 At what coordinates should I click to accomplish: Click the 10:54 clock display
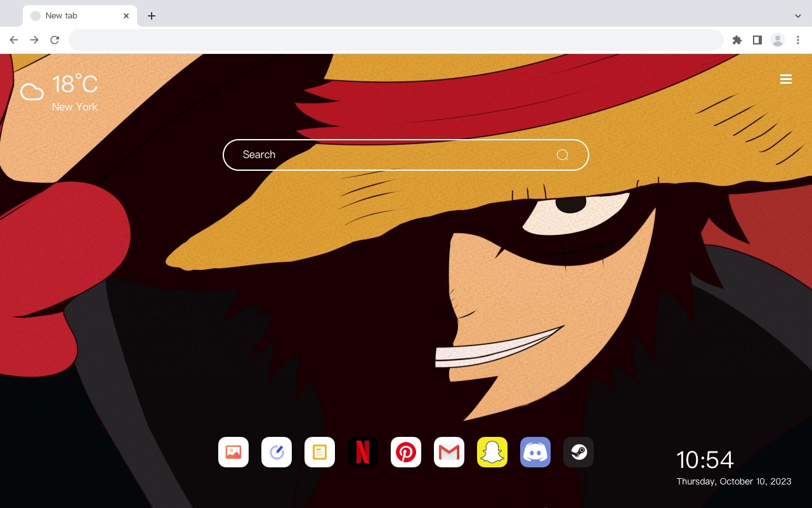coord(705,460)
